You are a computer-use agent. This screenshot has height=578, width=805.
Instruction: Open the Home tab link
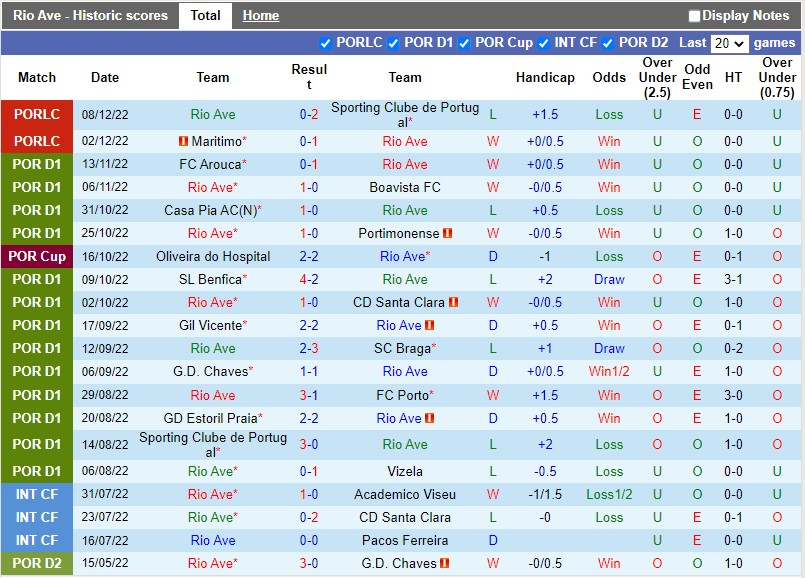click(x=261, y=15)
